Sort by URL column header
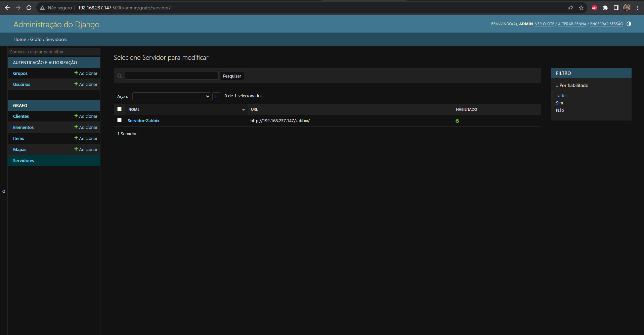 coord(254,109)
